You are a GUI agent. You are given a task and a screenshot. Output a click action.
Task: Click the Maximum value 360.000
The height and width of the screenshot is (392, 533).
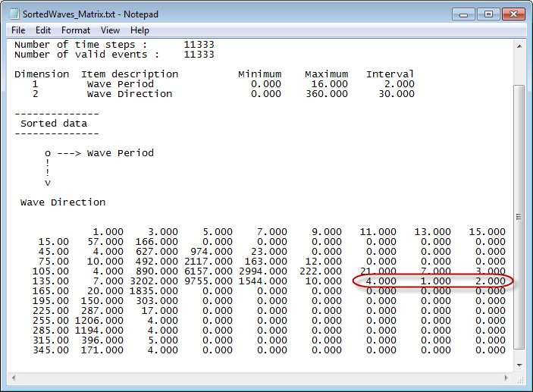(327, 94)
